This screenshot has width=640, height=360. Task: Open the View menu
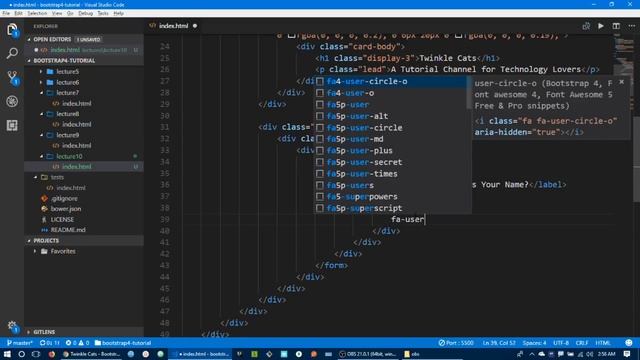coord(57,13)
